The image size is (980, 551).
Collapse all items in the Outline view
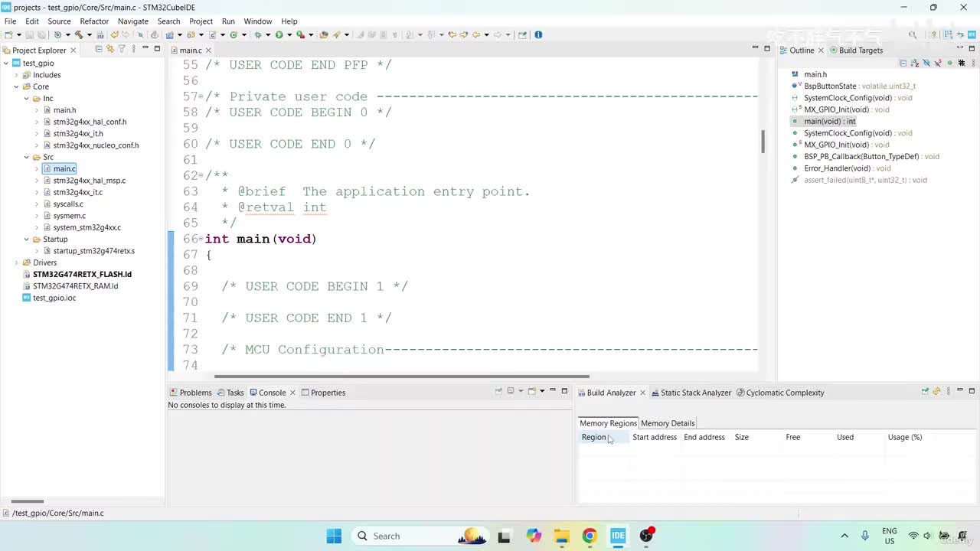[x=903, y=63]
